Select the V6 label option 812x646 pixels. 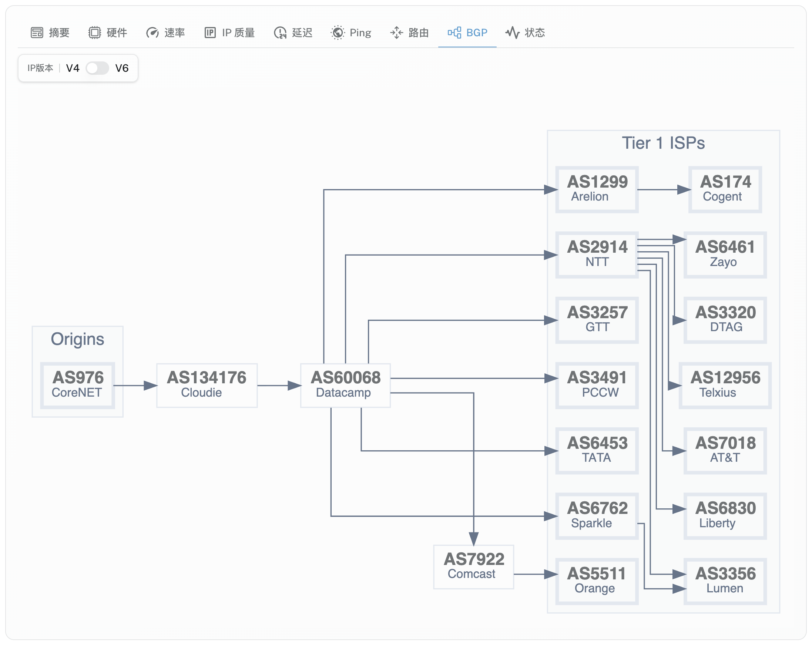[122, 68]
